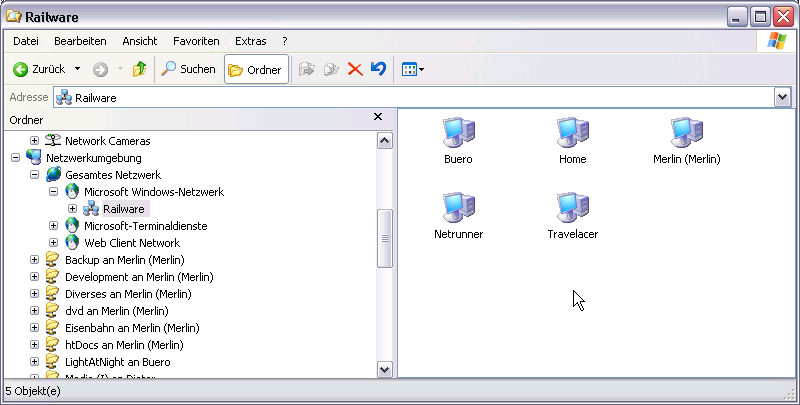Screen dimensions: 800x405
Task: Select LightAtNight an Buero share
Action: [x=118, y=362]
